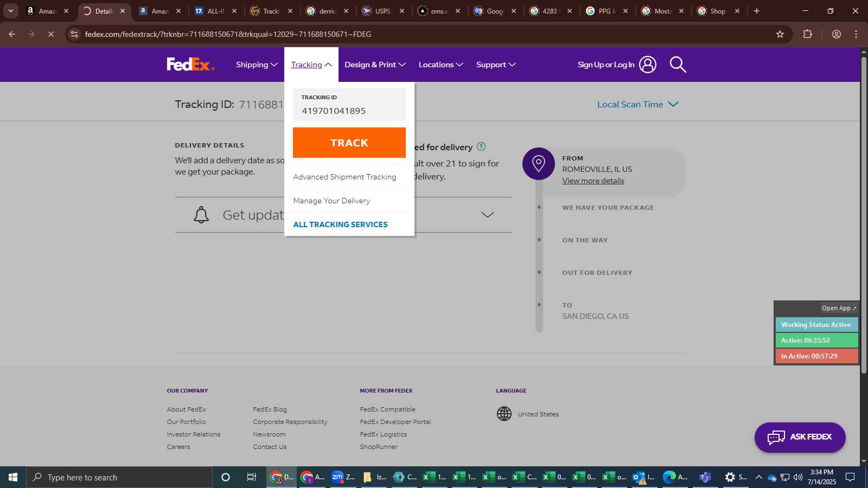The width and height of the screenshot is (868, 488).
Task: Click the orange TRACK button
Action: [349, 143]
